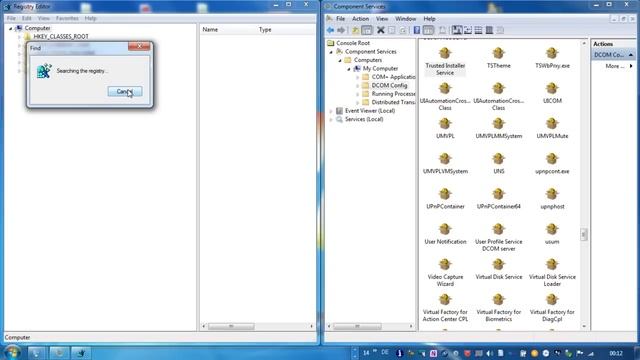Open the Action menu
Image resolution: width=640 pixels, height=360 pixels.
360,19
